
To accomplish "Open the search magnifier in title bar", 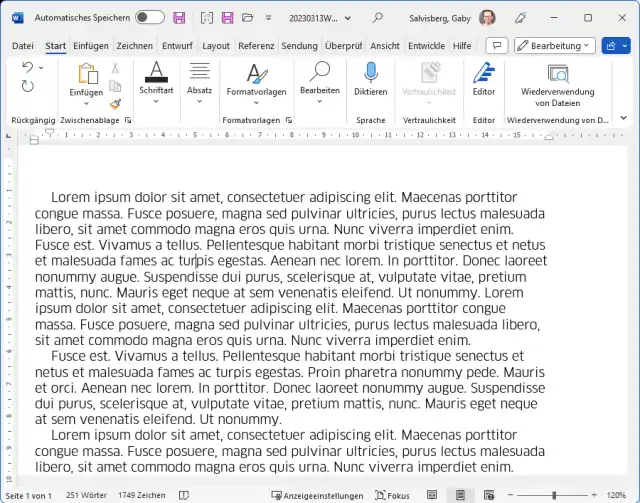I will pyautogui.click(x=378, y=18).
